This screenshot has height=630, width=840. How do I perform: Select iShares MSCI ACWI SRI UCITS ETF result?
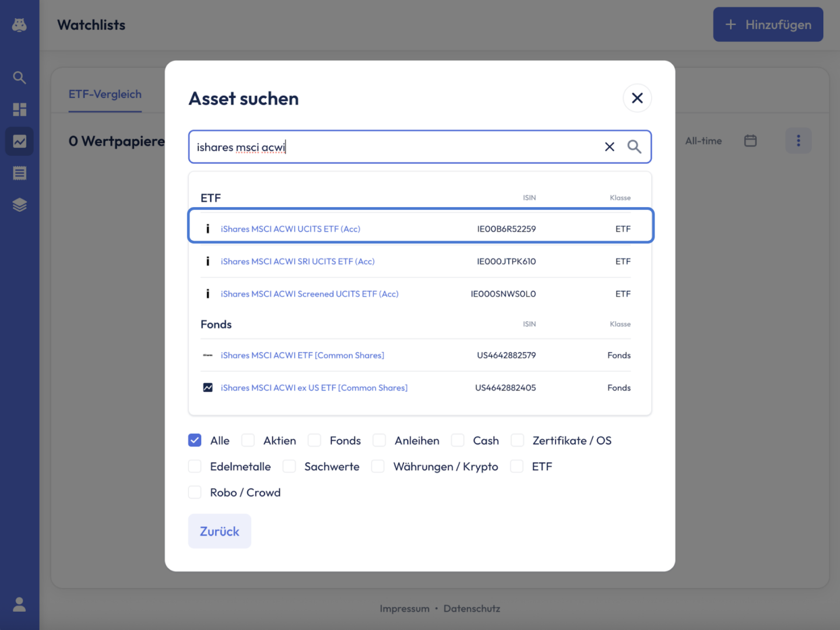pyautogui.click(x=297, y=261)
